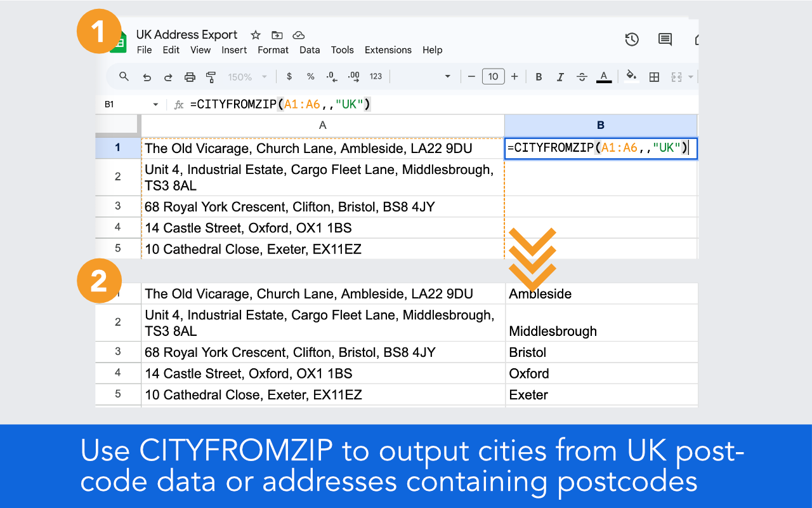Image resolution: width=812 pixels, height=508 pixels.
Task: Open the Extensions menu
Action: [x=388, y=50]
